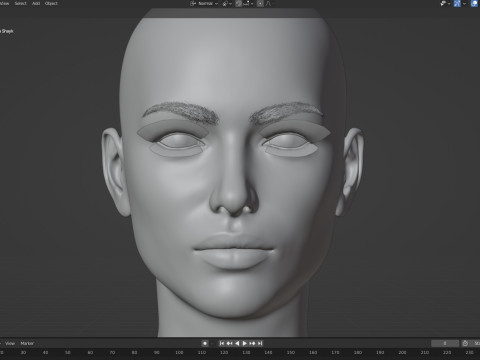Open the timeline Marker menu
The image size is (480, 360).
click(27, 343)
